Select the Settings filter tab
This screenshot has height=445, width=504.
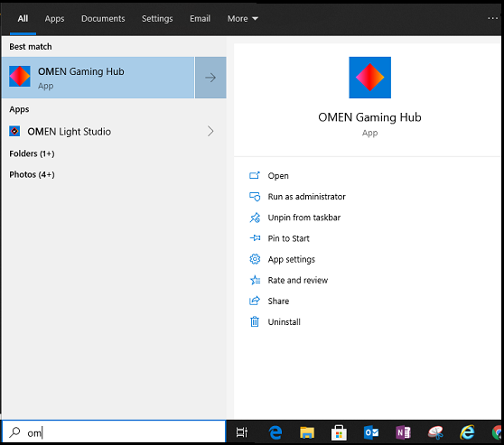(x=157, y=19)
